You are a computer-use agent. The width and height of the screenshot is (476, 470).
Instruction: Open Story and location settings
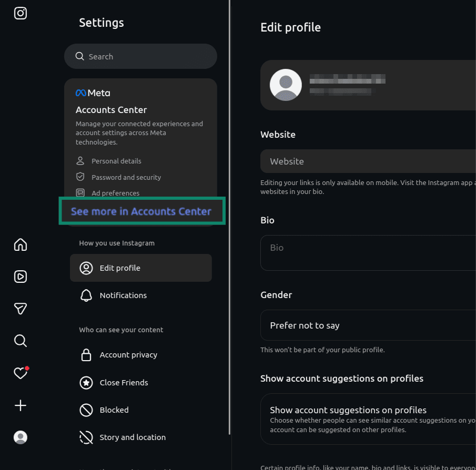141,437
